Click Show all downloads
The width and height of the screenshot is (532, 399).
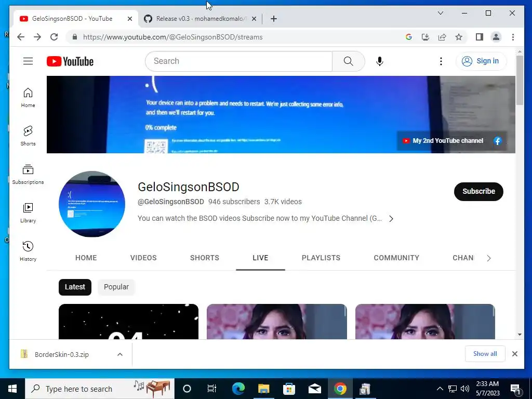pyautogui.click(x=485, y=353)
